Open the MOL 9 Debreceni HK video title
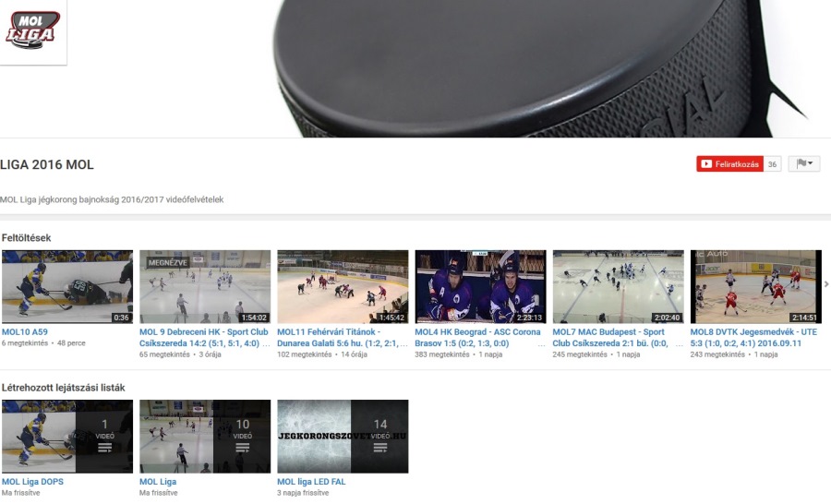The height and width of the screenshot is (504, 831). [x=204, y=337]
